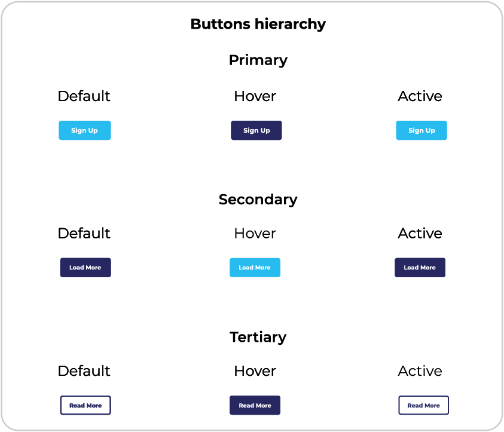Select the Primary section heading
The width and height of the screenshot is (504, 432).
(258, 60)
